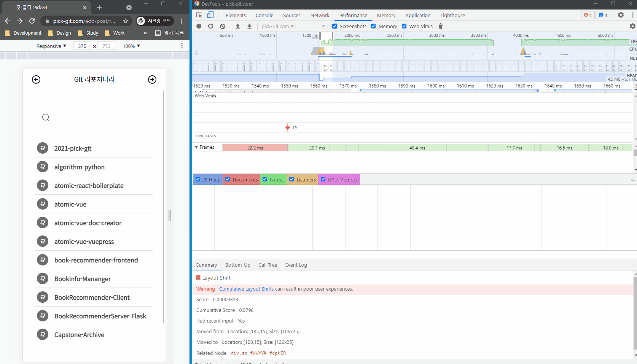637x364 pixels.
Task: Open a new browser tab
Action: (99, 8)
